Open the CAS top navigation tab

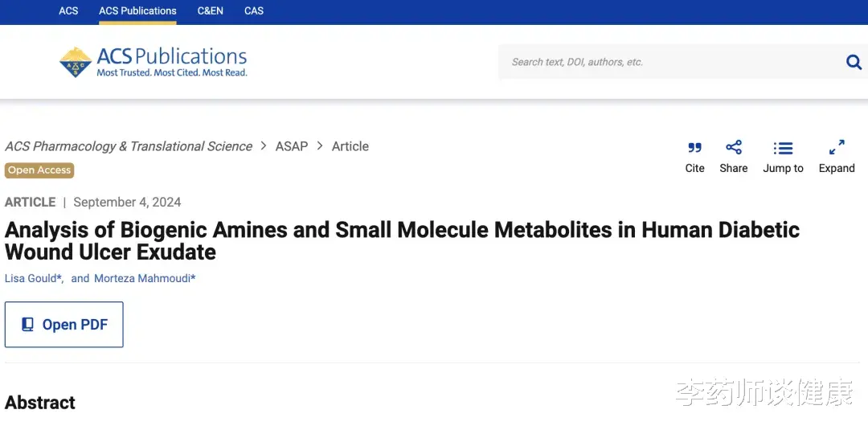tap(253, 10)
